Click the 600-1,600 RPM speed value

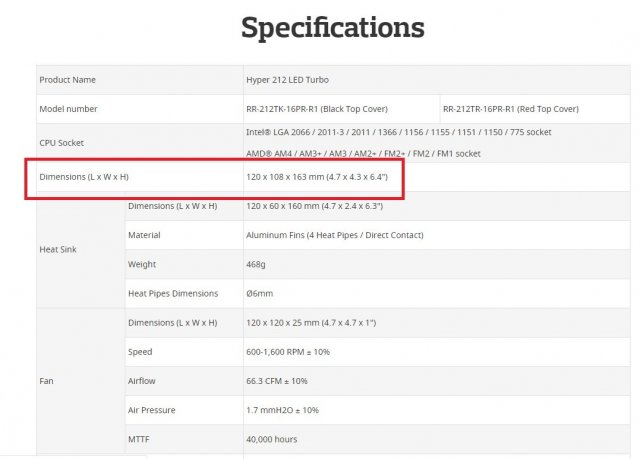coord(287,352)
